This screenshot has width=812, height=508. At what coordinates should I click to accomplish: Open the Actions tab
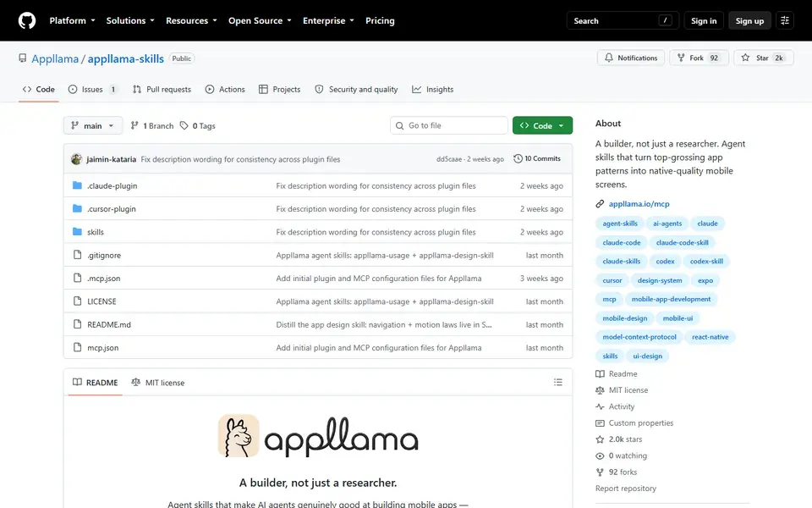tap(225, 89)
